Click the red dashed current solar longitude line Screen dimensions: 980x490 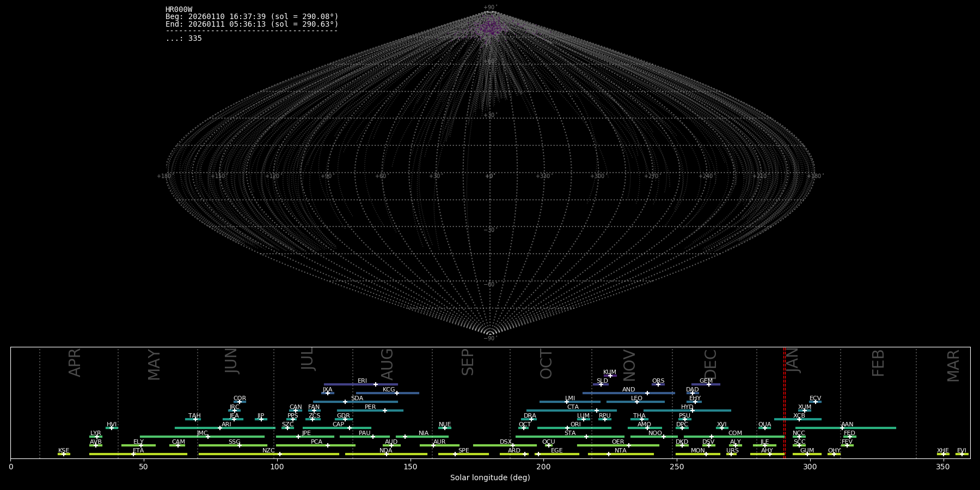pos(784,403)
